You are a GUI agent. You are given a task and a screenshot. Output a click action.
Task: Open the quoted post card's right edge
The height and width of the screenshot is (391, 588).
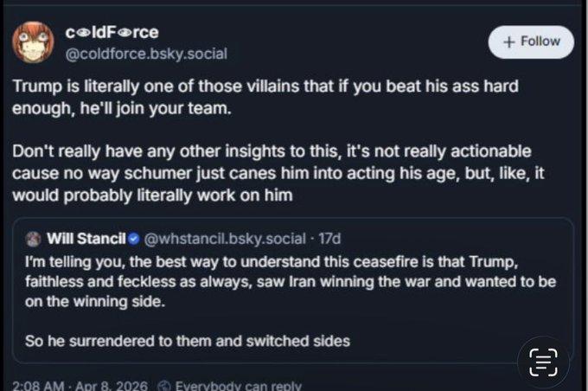[571, 294]
